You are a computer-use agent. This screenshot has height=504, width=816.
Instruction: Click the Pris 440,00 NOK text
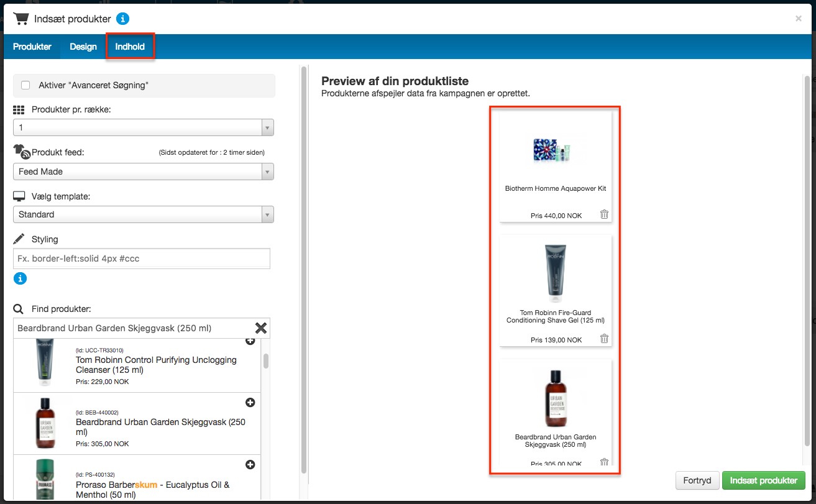[x=556, y=216]
